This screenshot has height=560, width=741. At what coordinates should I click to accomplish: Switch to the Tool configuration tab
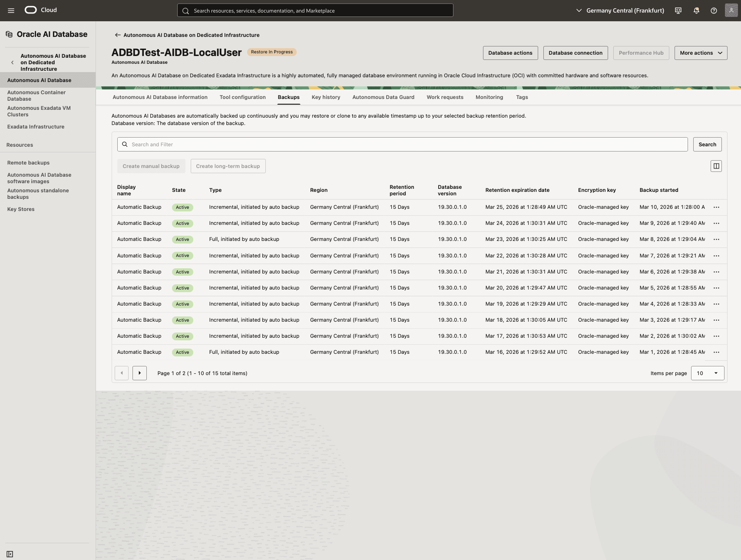click(x=243, y=97)
